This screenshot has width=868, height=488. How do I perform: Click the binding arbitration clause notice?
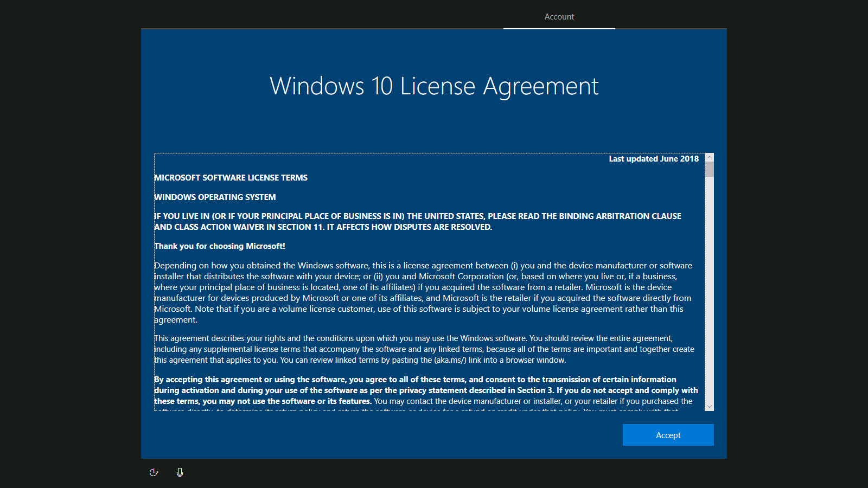point(418,216)
